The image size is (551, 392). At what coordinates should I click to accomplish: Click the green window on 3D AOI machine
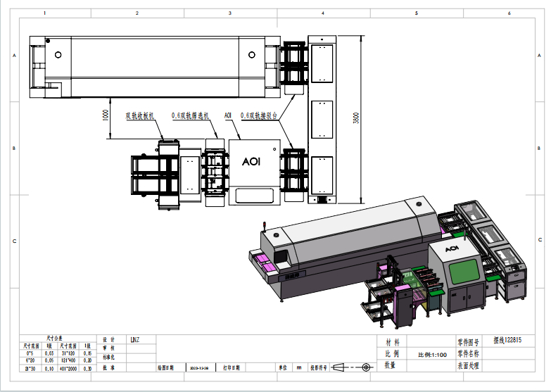click(464, 268)
